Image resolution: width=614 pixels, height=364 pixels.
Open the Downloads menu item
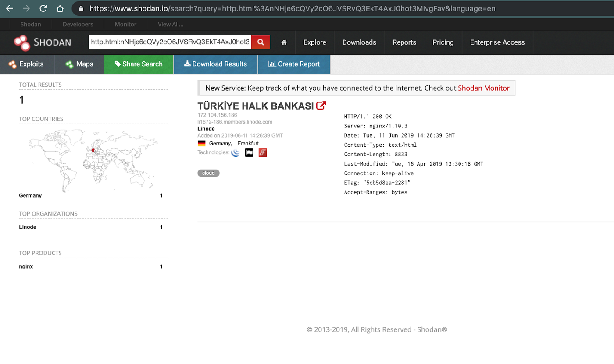[x=359, y=42]
